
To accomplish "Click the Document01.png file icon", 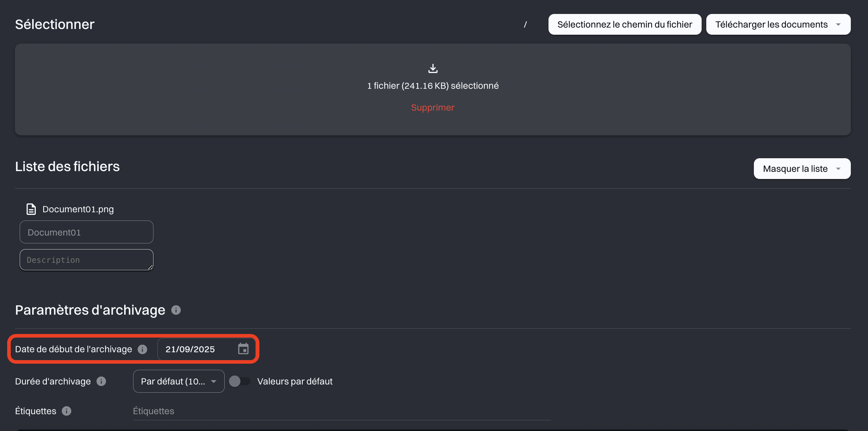I will [x=31, y=209].
